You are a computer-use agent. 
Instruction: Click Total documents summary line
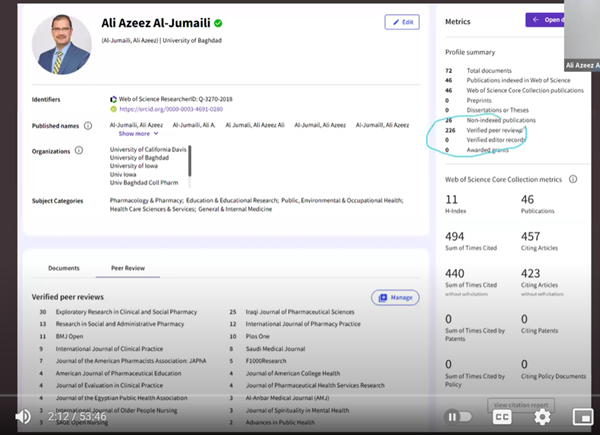coord(479,71)
